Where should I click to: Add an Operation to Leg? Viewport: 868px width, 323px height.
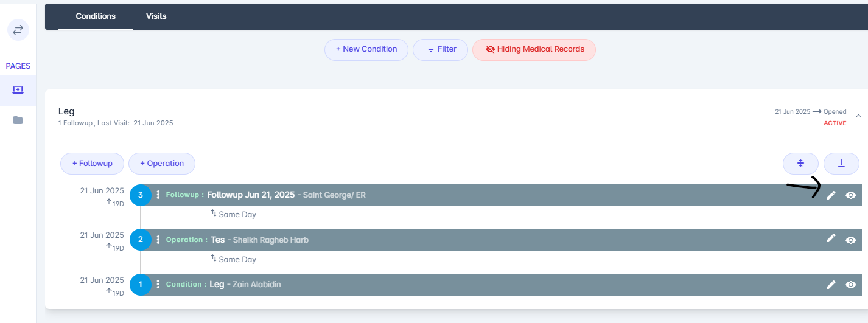[x=161, y=164]
